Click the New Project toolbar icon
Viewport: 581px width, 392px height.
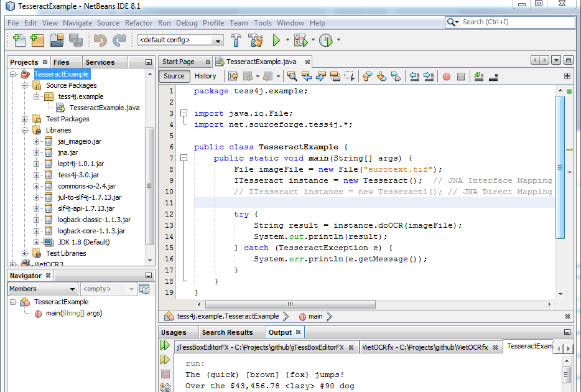pos(37,40)
